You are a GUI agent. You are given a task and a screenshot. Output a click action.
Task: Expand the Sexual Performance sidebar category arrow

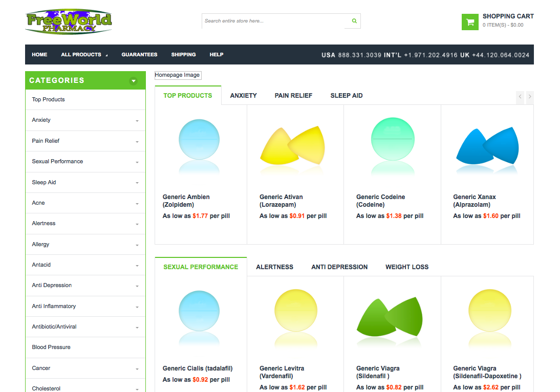[137, 162]
